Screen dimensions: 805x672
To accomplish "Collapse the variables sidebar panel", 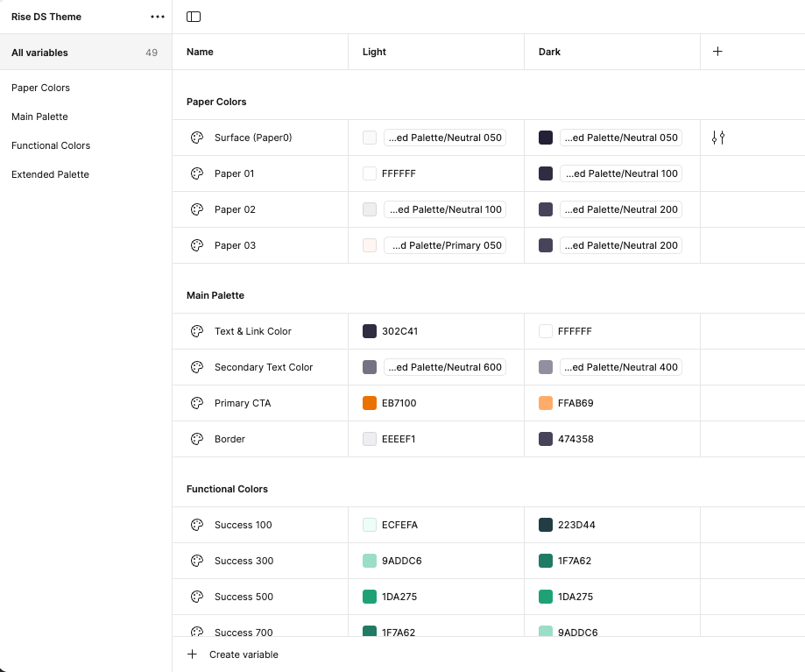I will (x=194, y=16).
